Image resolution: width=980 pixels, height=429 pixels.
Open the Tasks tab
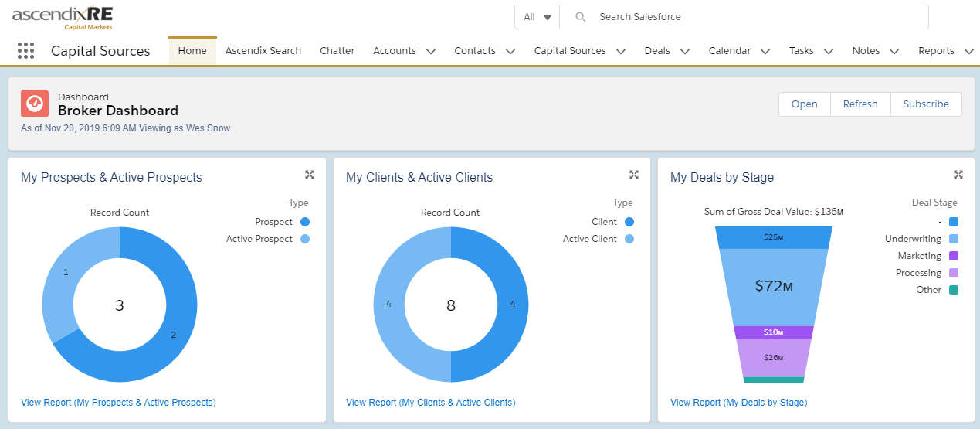click(802, 51)
